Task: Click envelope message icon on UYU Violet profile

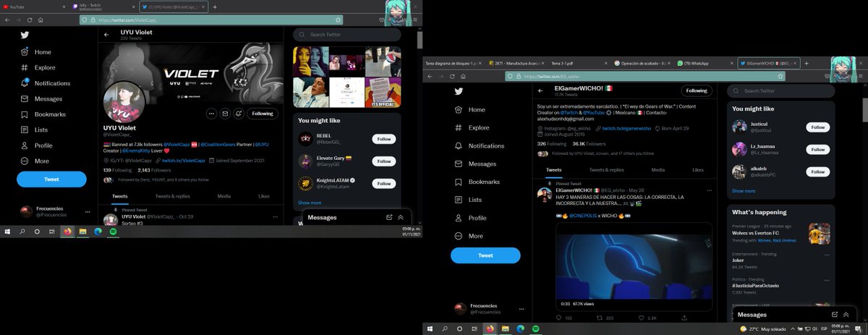Action: [x=224, y=114]
